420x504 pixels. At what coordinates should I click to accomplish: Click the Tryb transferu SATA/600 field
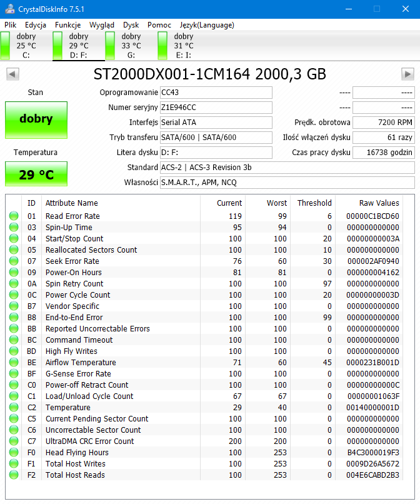[x=216, y=138]
